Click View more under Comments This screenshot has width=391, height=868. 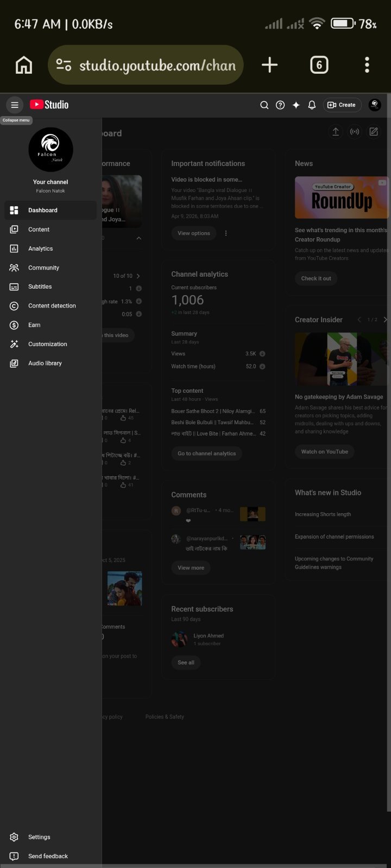tap(191, 567)
